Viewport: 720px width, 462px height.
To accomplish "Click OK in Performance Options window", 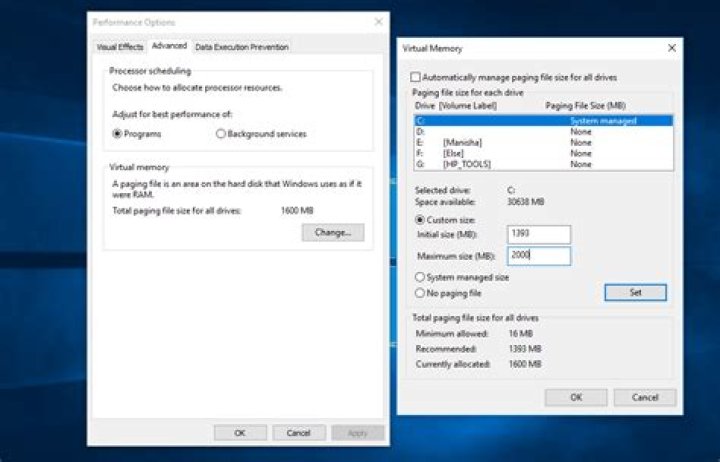I will point(240,433).
